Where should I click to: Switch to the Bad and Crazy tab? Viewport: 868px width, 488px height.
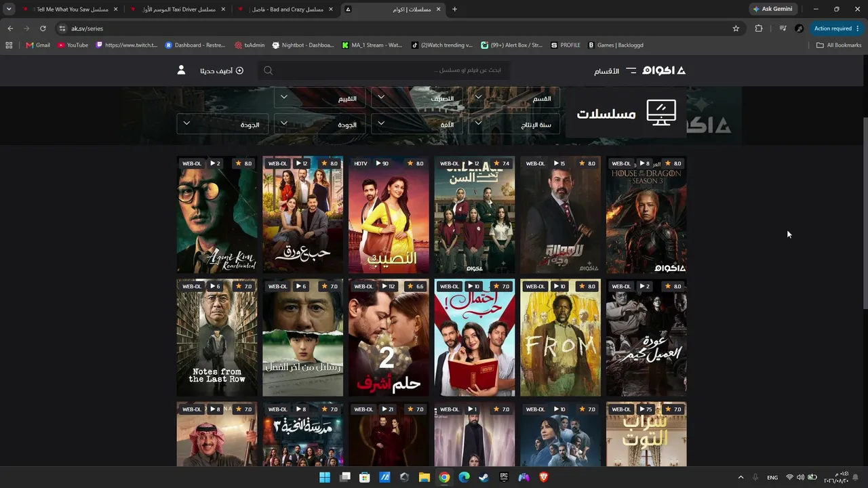click(x=285, y=9)
